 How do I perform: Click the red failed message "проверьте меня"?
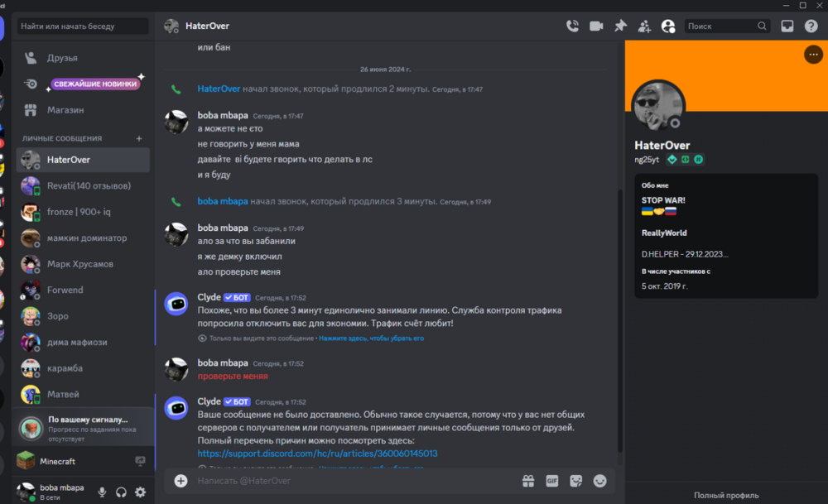pyautogui.click(x=233, y=377)
